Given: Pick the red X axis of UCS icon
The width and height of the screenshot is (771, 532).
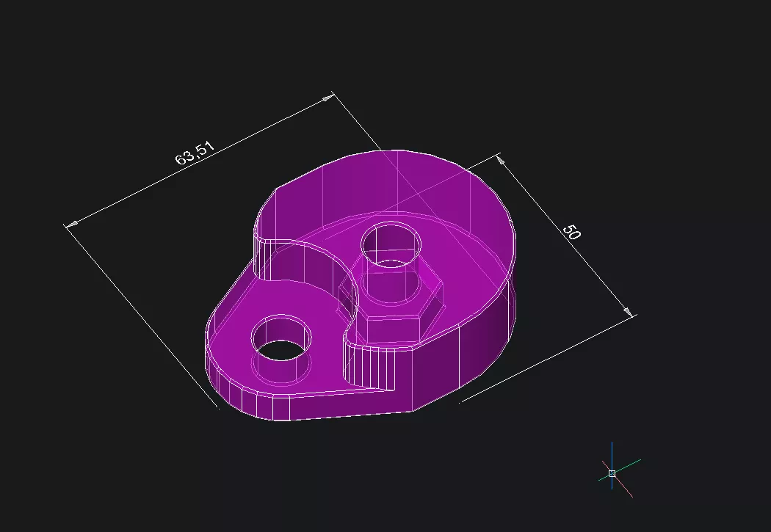Looking at the screenshot, I should (x=623, y=487).
